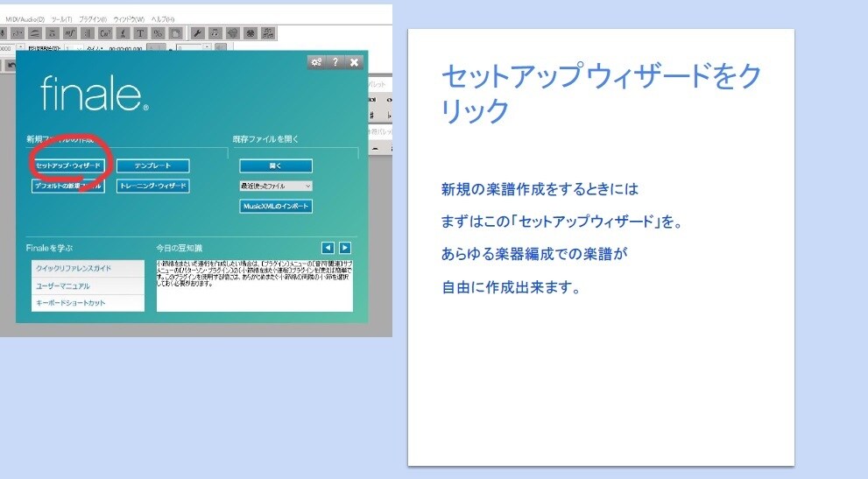Click the セットアップ・ウィザード button

[68, 166]
